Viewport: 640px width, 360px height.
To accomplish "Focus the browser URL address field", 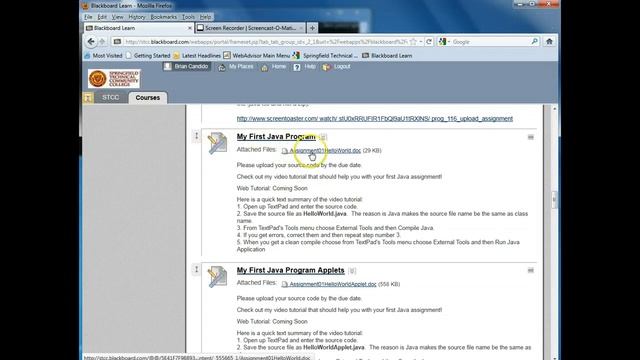I will [265, 42].
